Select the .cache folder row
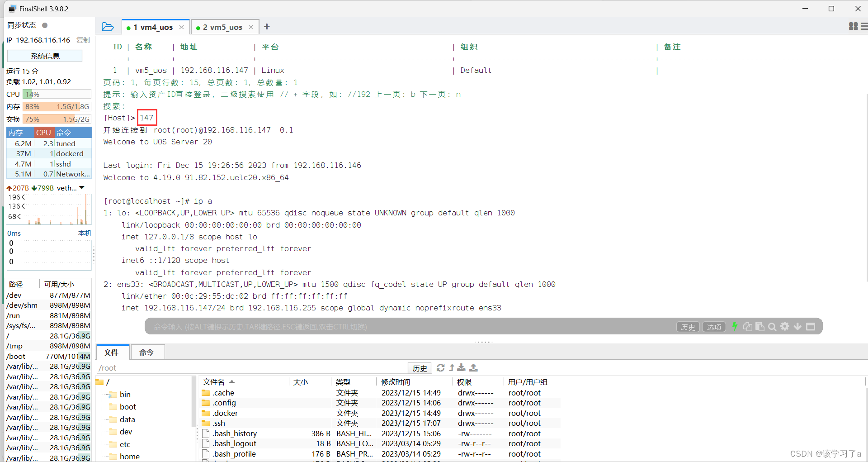 (x=380, y=393)
